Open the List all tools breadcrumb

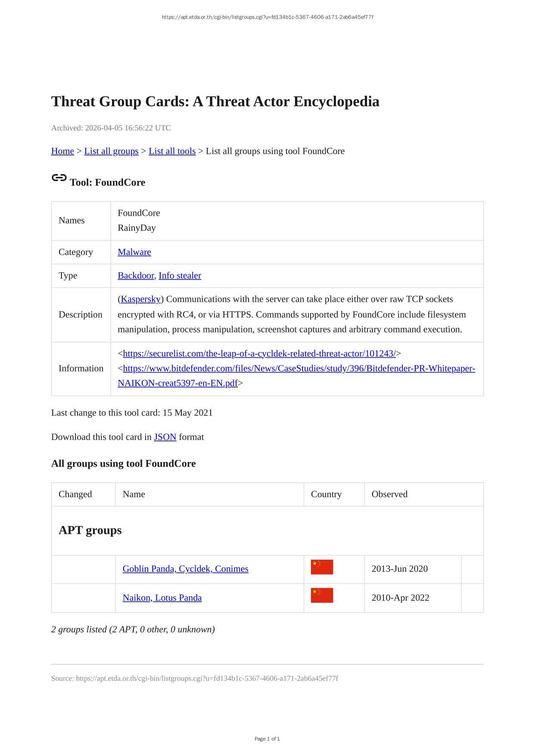click(x=172, y=151)
